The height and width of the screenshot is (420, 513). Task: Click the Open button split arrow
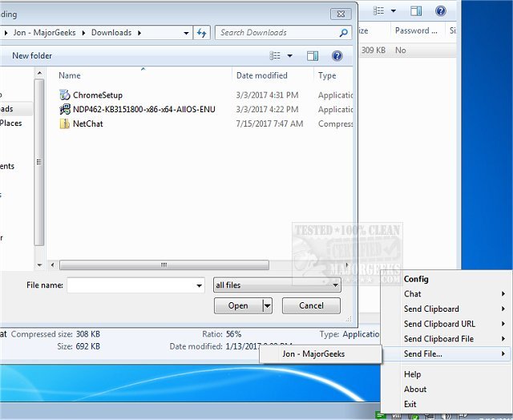click(267, 306)
